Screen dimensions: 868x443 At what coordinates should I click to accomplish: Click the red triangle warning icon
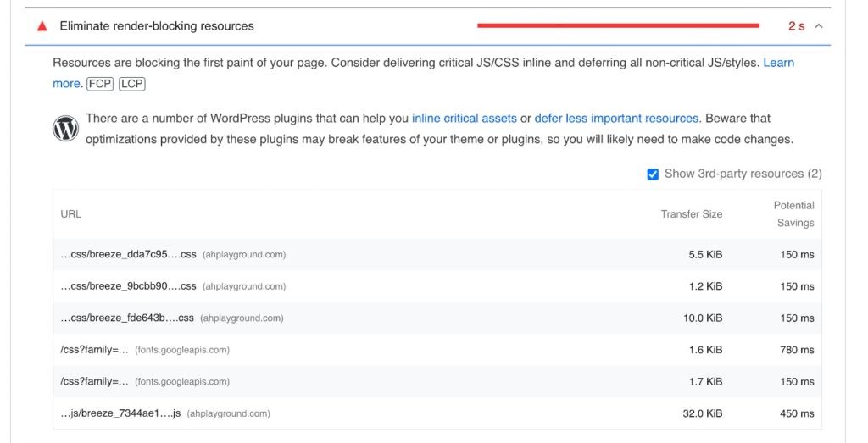pos(42,26)
